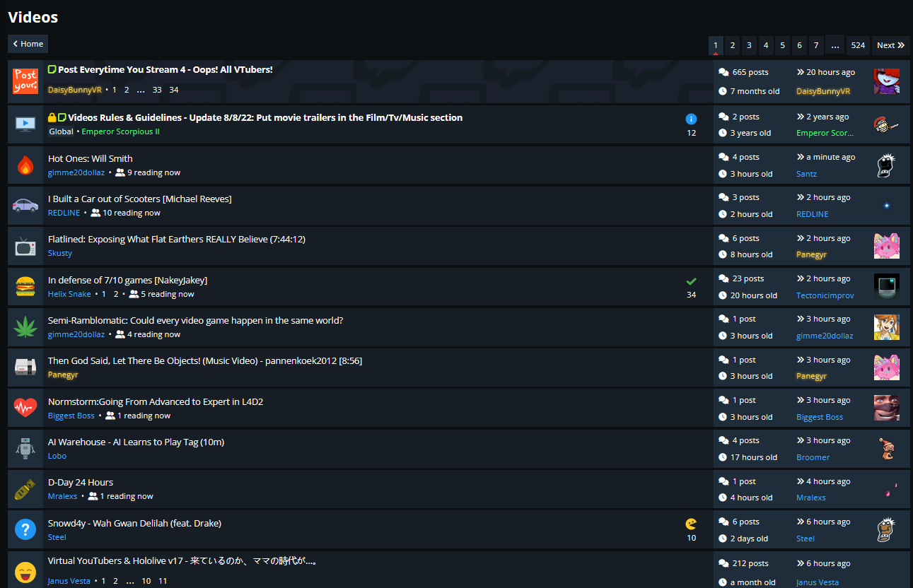View author Lobo's profile

[x=57, y=456]
